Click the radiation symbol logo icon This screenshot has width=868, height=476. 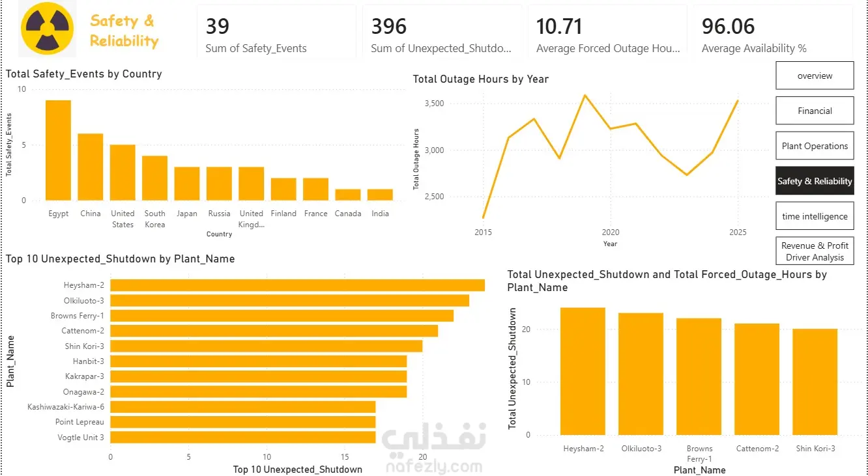click(x=47, y=30)
